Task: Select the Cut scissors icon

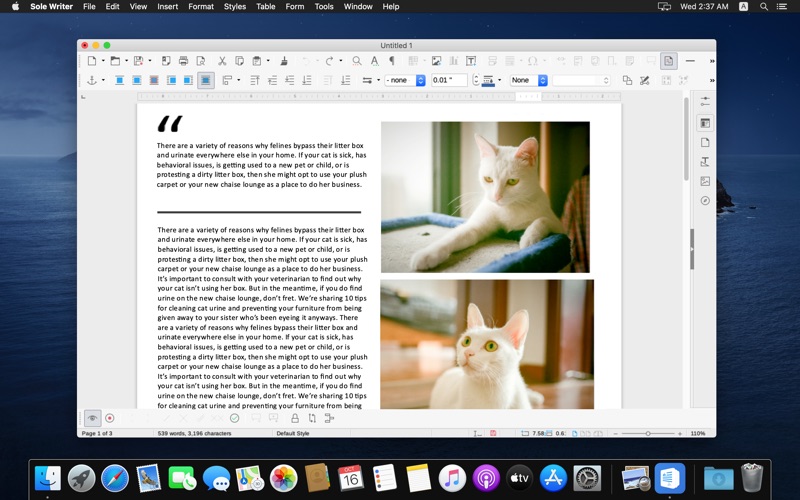Action: (222, 61)
